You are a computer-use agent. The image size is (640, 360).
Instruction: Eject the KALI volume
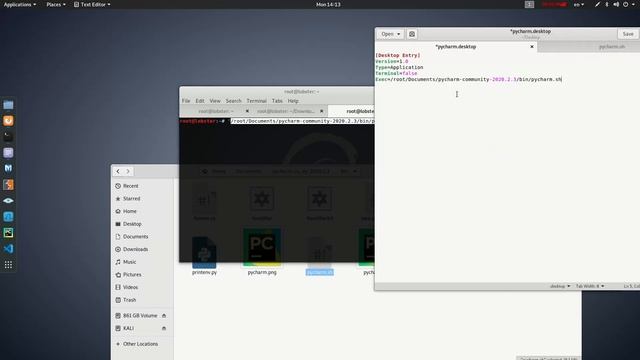point(164,328)
